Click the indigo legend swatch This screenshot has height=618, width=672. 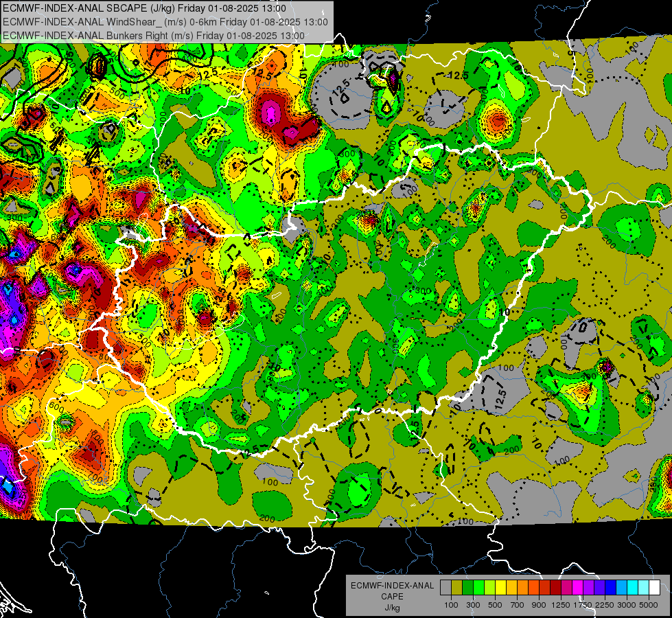tap(599, 588)
